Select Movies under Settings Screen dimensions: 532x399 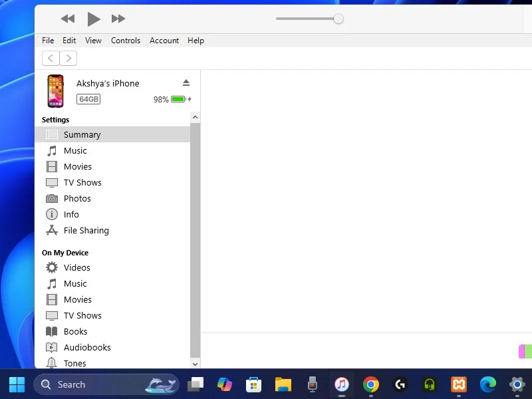click(x=112, y=166)
